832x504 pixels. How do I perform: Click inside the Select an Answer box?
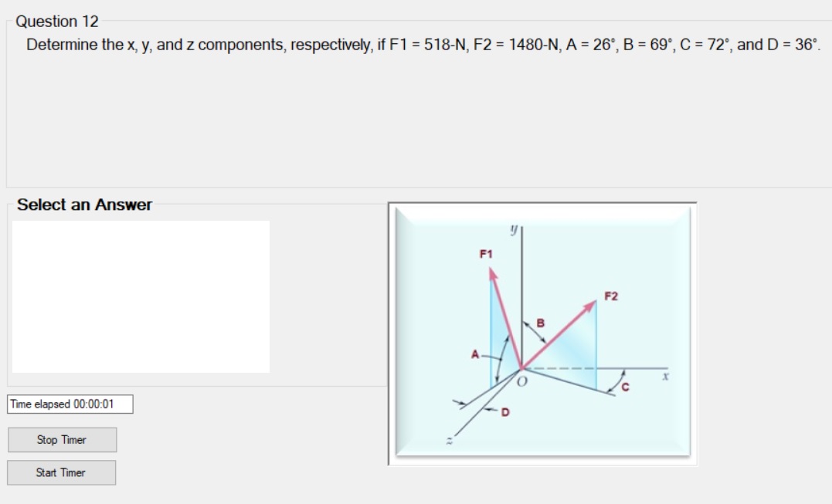pos(139,297)
